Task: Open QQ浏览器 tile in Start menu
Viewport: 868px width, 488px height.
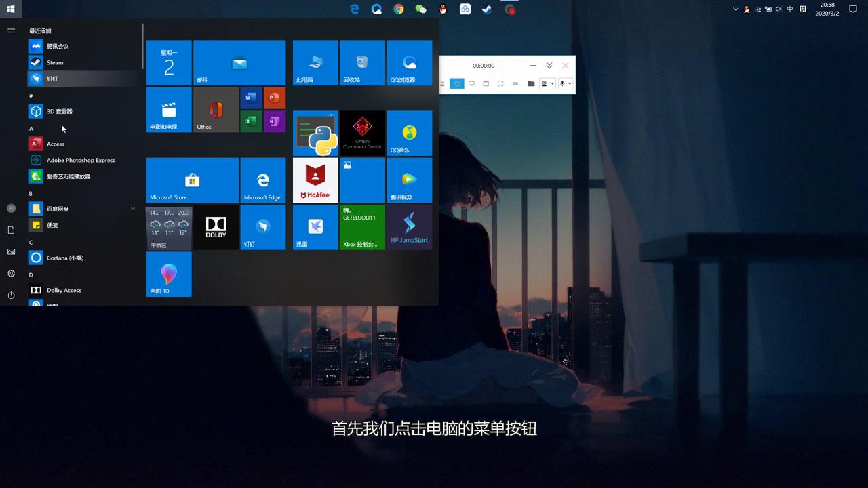Action: point(409,62)
